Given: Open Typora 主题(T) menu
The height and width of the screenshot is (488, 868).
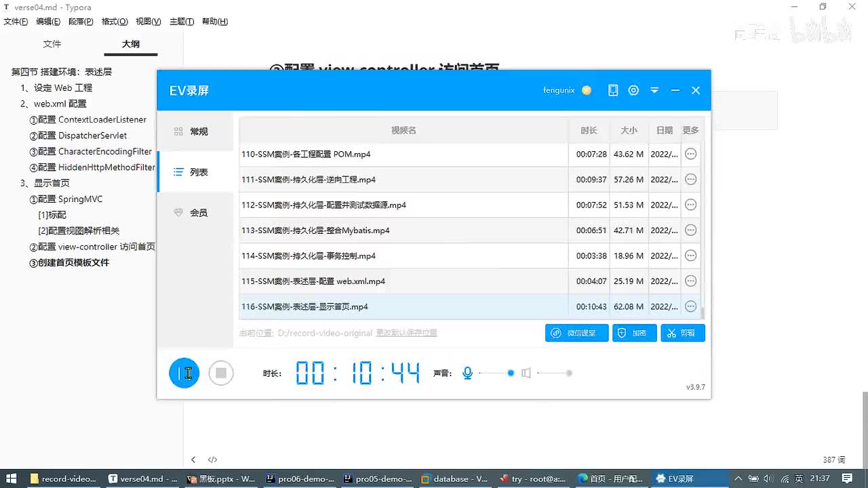Looking at the screenshot, I should (182, 22).
